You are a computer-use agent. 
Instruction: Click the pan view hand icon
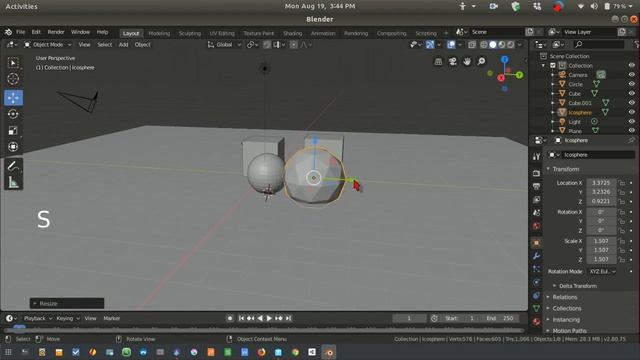click(x=467, y=62)
